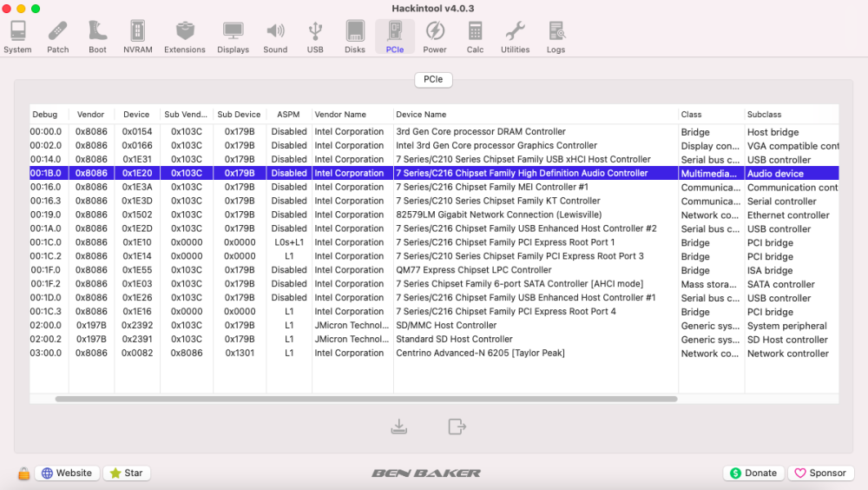The width and height of the screenshot is (868, 490).
Task: Sort by the Class column header
Action: [712, 114]
